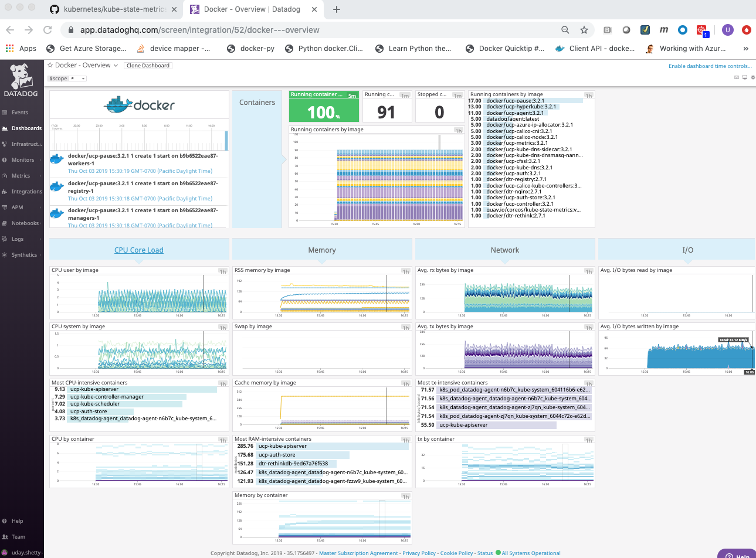Click the Status footer link
The height and width of the screenshot is (558, 756).
click(x=485, y=553)
